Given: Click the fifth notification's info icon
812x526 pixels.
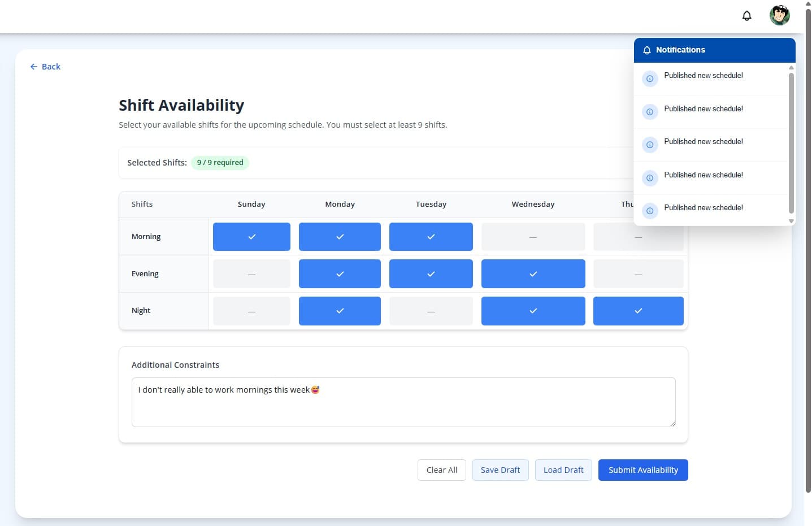Looking at the screenshot, I should point(650,211).
